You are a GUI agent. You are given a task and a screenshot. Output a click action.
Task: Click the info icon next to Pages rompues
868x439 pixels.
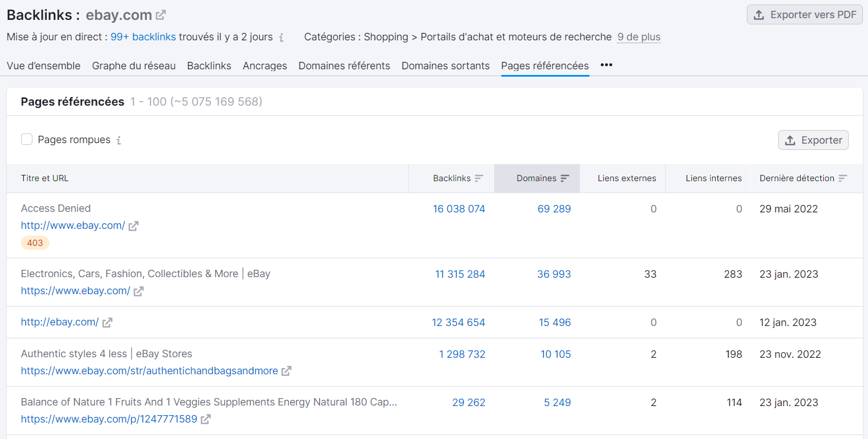point(119,140)
